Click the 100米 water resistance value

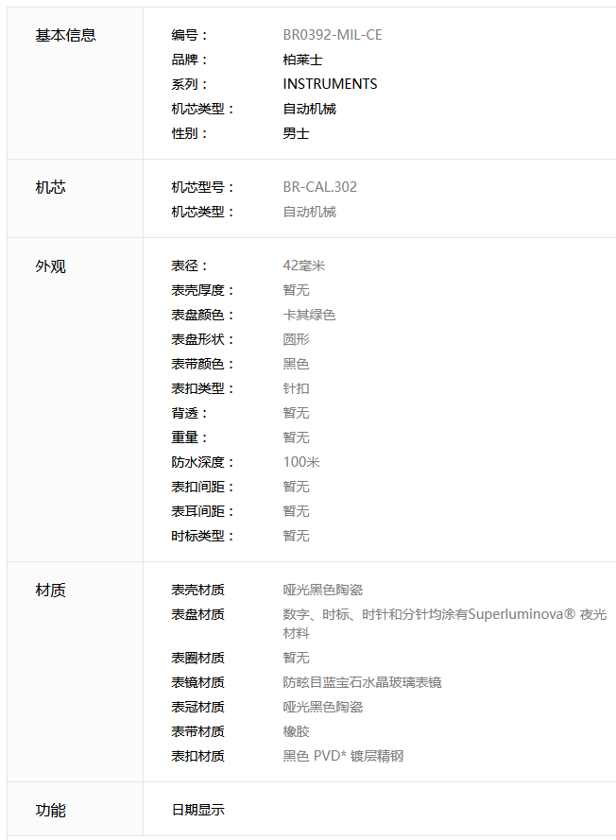pos(301,462)
